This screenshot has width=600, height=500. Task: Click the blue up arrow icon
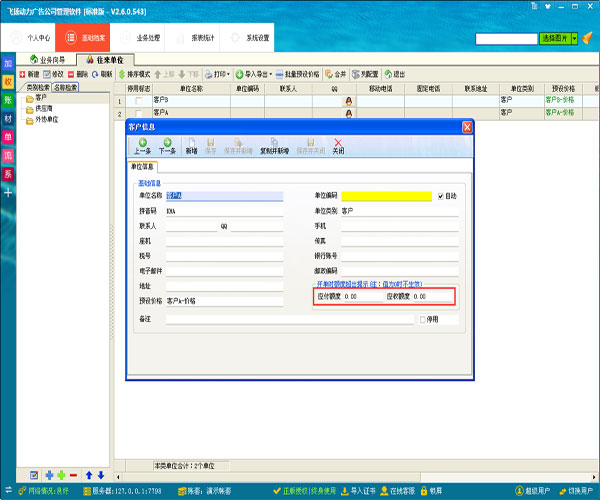tap(87, 474)
